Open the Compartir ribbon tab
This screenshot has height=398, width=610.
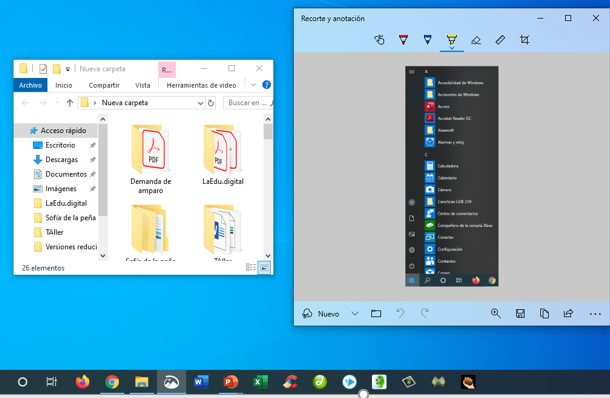pos(104,85)
